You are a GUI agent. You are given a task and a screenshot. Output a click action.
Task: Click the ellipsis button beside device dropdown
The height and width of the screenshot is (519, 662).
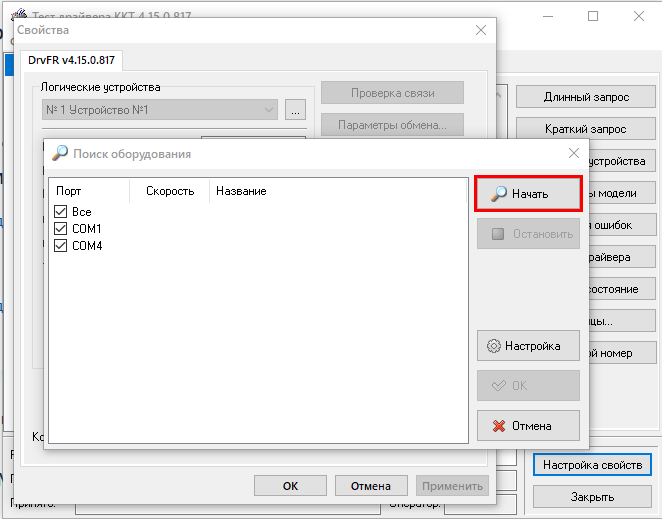[295, 110]
